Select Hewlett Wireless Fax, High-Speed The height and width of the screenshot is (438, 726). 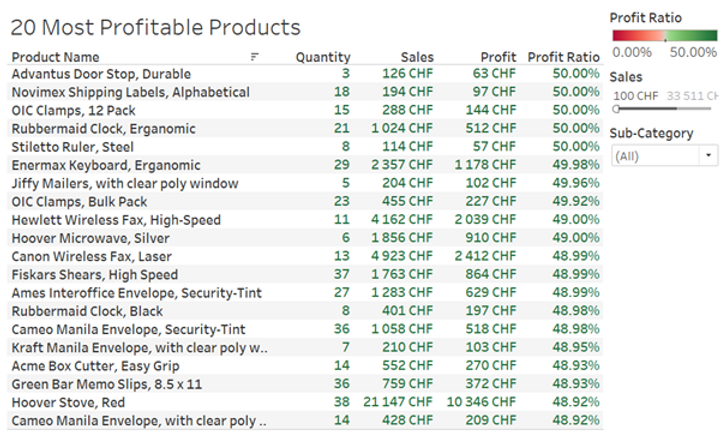click(x=116, y=220)
